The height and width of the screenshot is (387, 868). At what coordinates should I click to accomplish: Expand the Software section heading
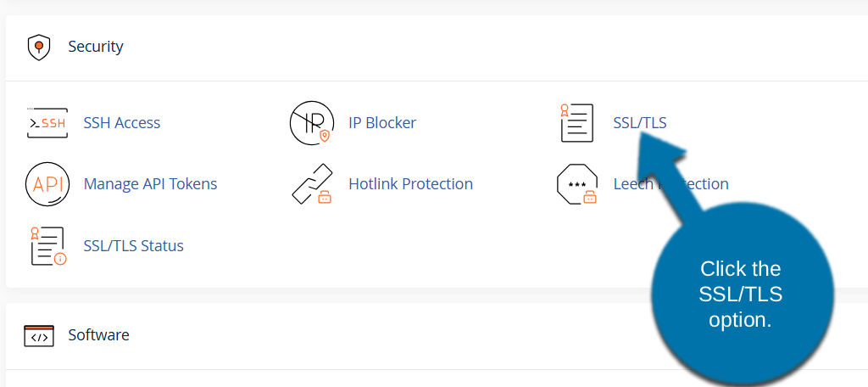[98, 335]
